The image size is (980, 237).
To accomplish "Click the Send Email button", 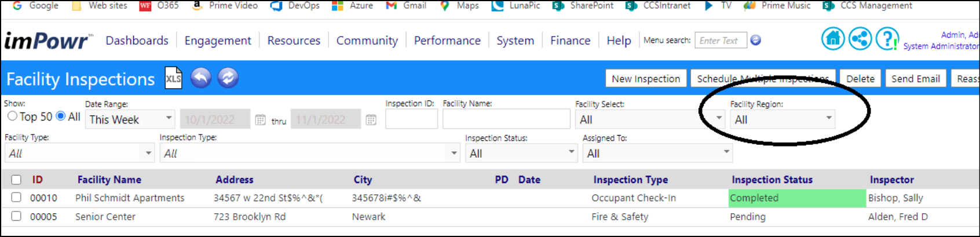I will click(916, 78).
